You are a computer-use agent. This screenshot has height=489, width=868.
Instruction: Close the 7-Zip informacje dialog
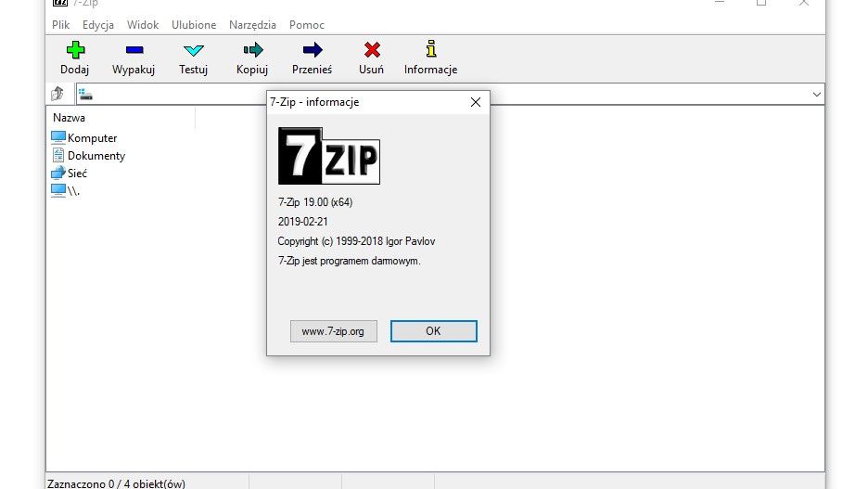coord(476,102)
